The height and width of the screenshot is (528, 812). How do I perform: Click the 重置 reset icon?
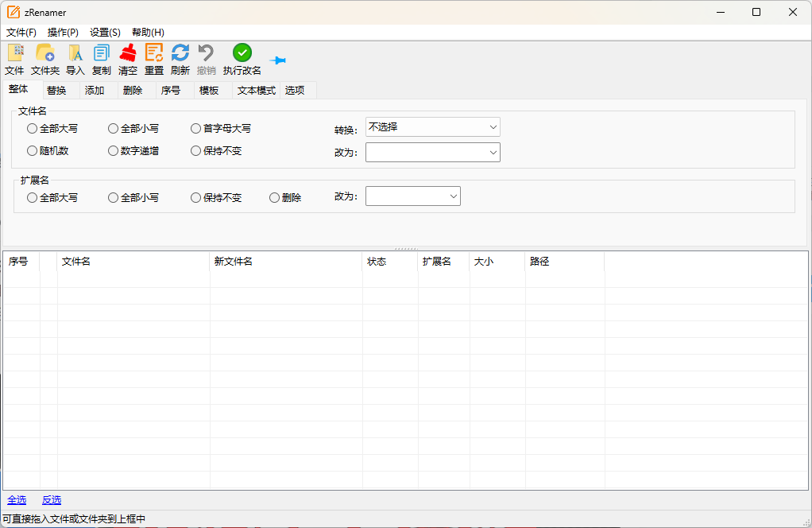(154, 53)
